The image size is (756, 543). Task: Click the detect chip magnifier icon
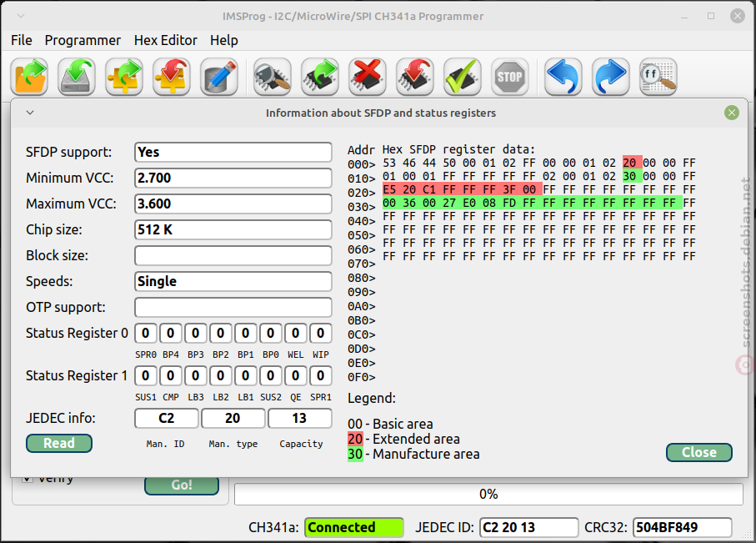tap(273, 77)
